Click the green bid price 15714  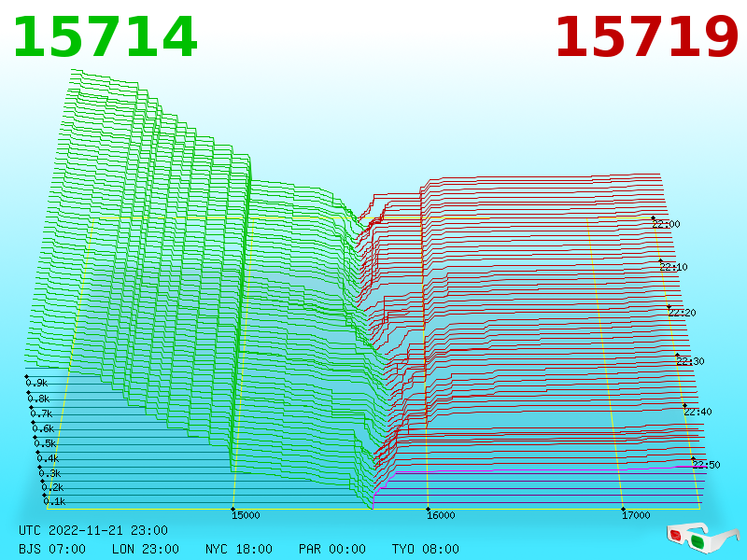(105, 37)
